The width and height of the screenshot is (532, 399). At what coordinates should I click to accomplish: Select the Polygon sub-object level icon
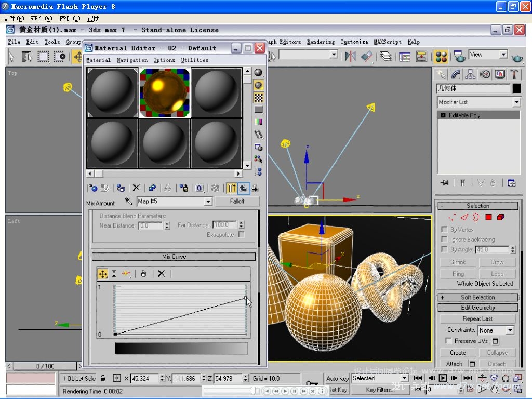489,217
